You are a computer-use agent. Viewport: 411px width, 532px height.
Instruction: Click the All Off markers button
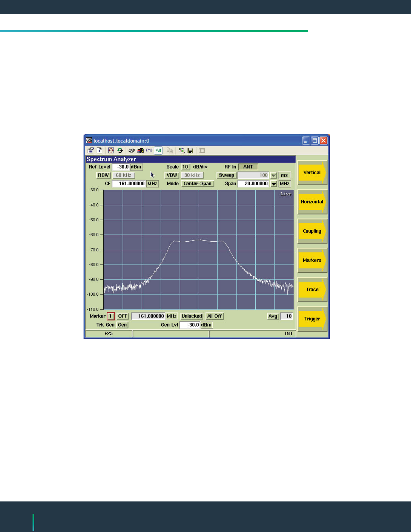pos(214,316)
